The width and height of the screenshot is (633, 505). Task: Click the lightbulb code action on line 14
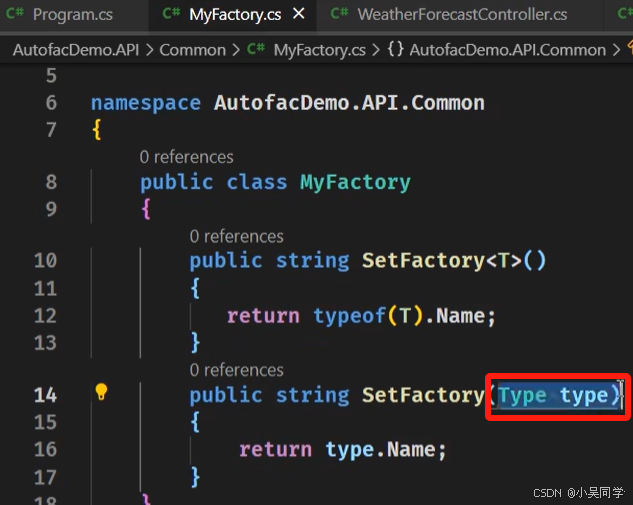pos(101,392)
